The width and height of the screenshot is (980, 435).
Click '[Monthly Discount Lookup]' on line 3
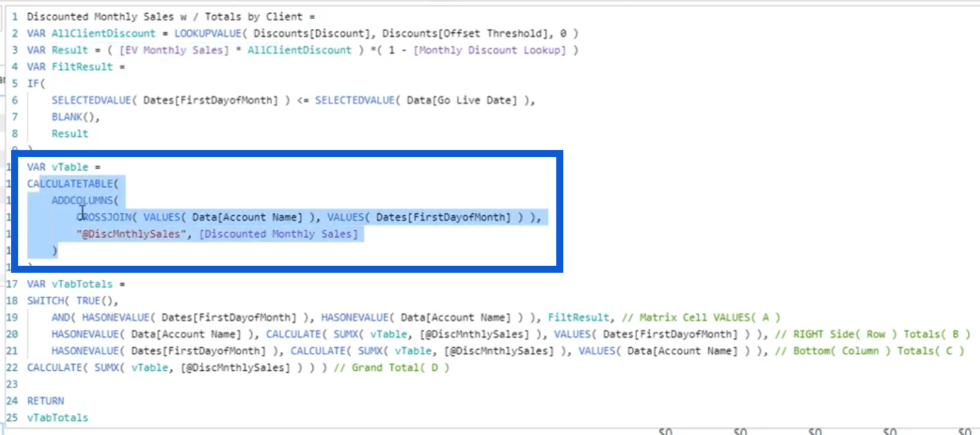tap(489, 50)
